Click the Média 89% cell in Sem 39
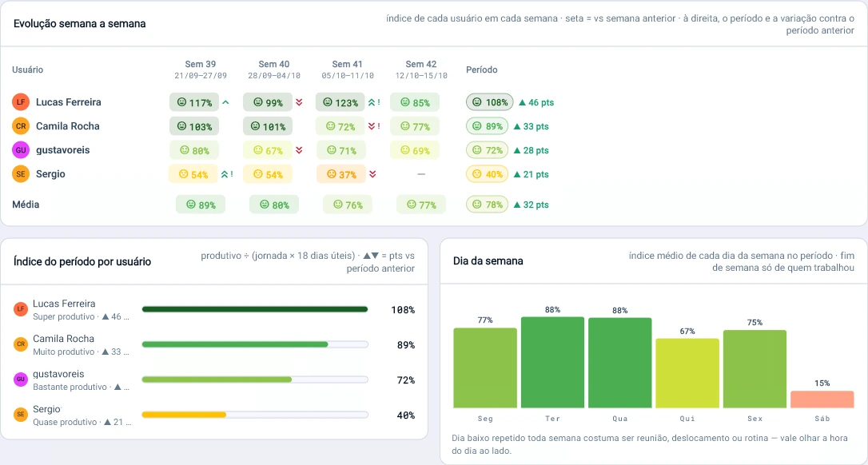Image resolution: width=868 pixels, height=465 pixels. (x=201, y=205)
